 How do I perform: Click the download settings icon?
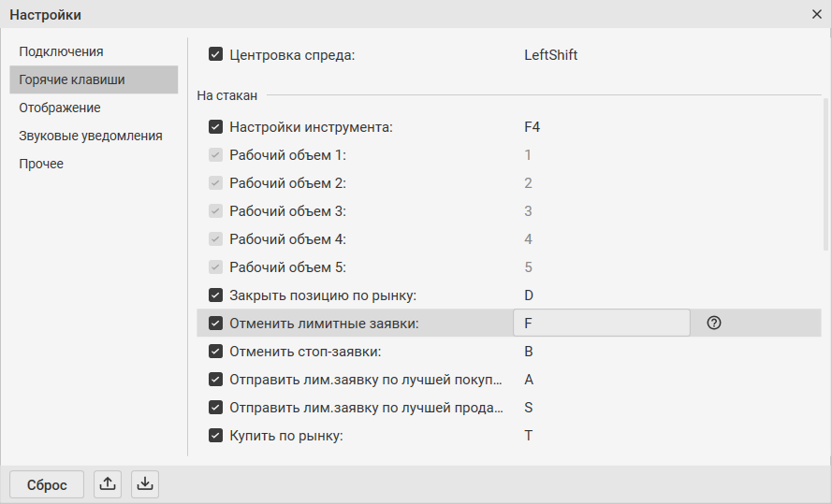pyautogui.click(x=145, y=483)
